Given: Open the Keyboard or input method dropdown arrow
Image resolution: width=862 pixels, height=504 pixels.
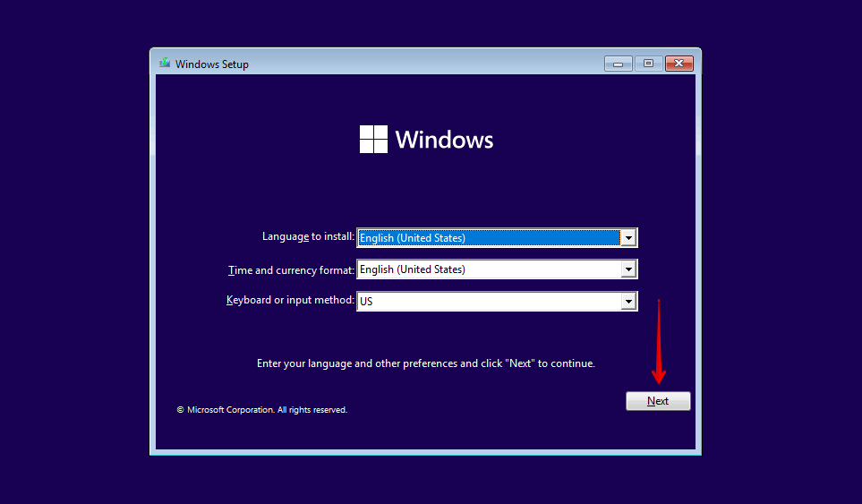Looking at the screenshot, I should 628,301.
